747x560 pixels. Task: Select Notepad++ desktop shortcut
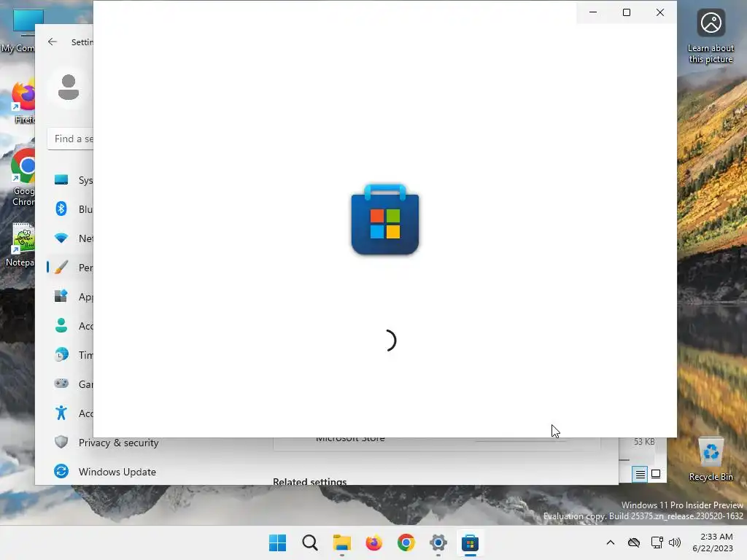(20, 245)
